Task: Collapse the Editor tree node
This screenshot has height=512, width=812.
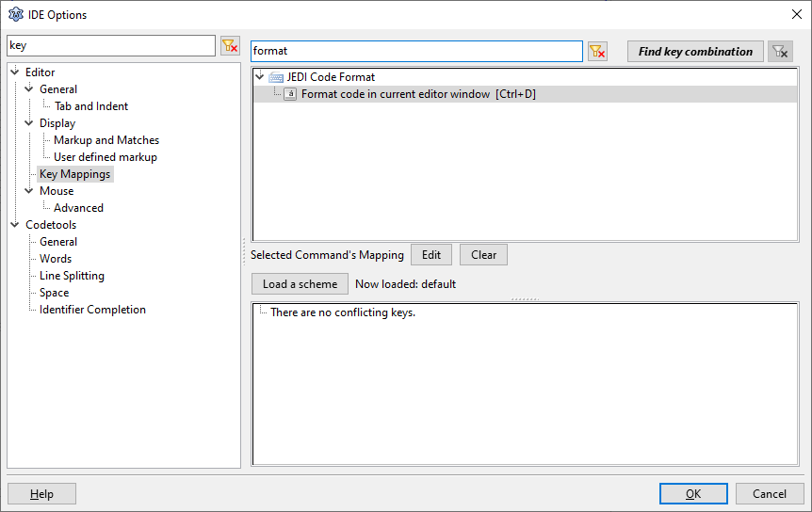Action: pyautogui.click(x=14, y=72)
